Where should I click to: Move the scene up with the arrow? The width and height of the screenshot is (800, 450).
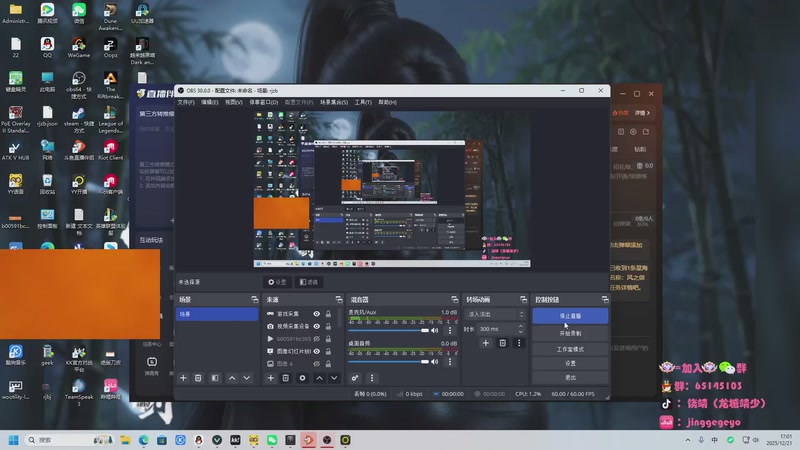232,378
